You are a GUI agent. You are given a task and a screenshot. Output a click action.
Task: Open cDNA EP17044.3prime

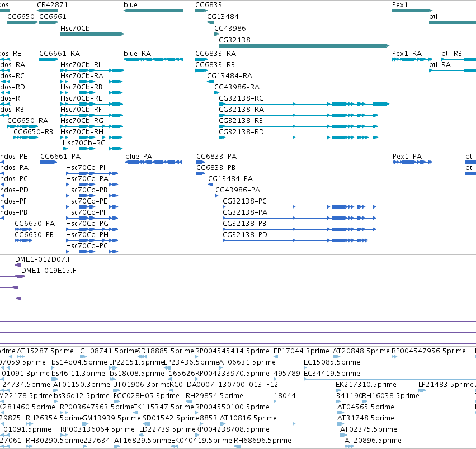301,351
